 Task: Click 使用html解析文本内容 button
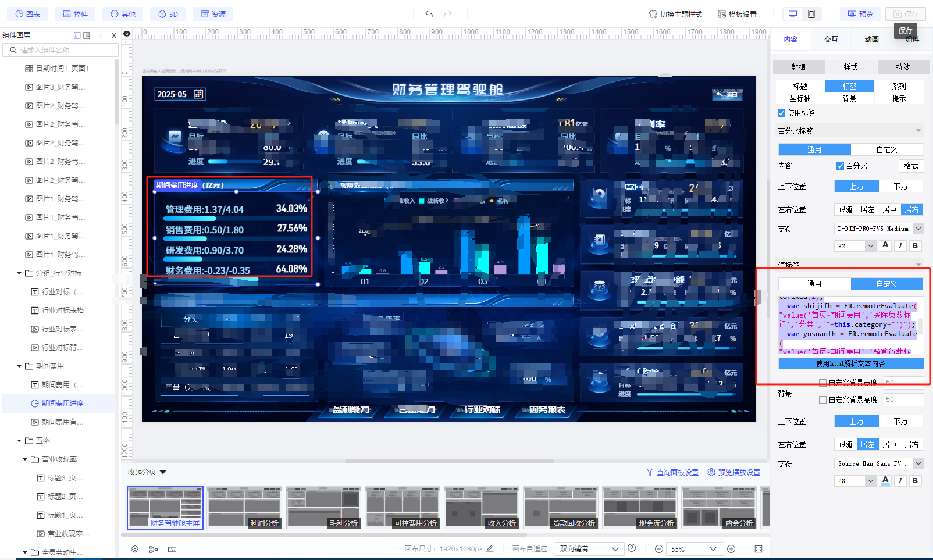tap(851, 363)
